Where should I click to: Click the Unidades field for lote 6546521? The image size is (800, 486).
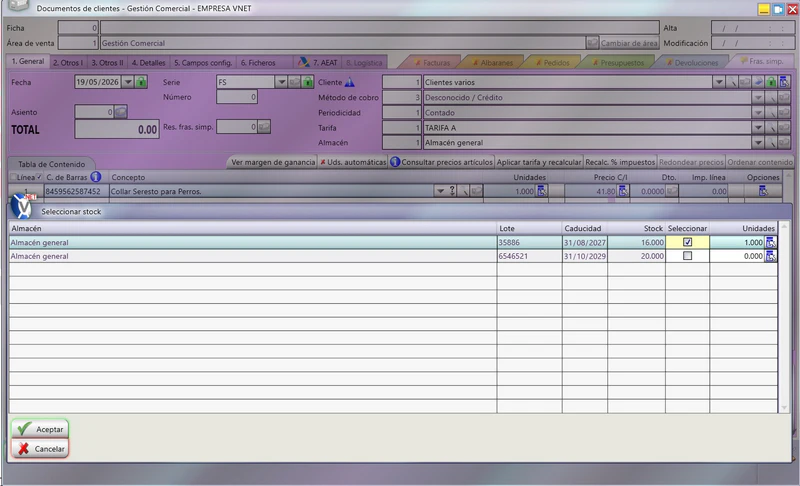pyautogui.click(x=737, y=256)
